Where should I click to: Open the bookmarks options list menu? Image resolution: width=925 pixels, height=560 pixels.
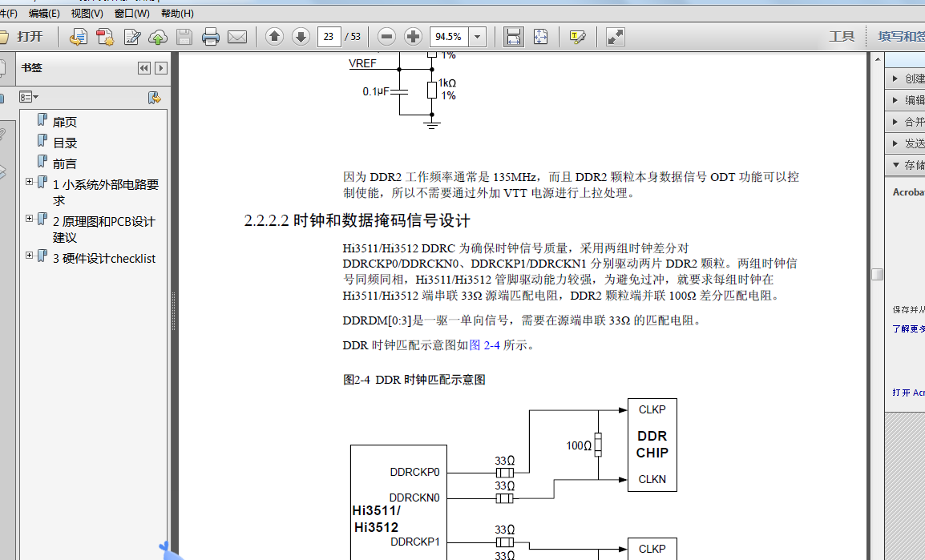pos(28,97)
